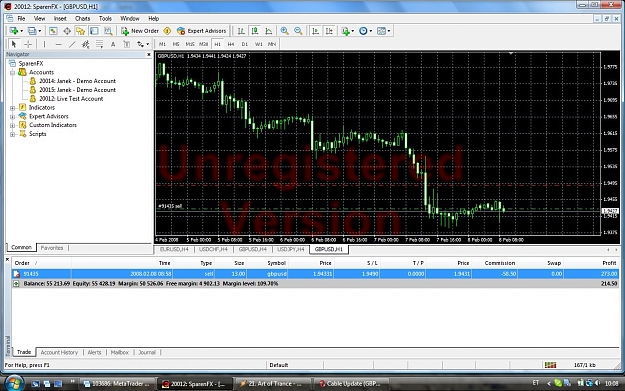Image resolution: width=625 pixels, height=391 pixels.
Task: Switch chart to M5 timeframe
Action: pos(176,44)
